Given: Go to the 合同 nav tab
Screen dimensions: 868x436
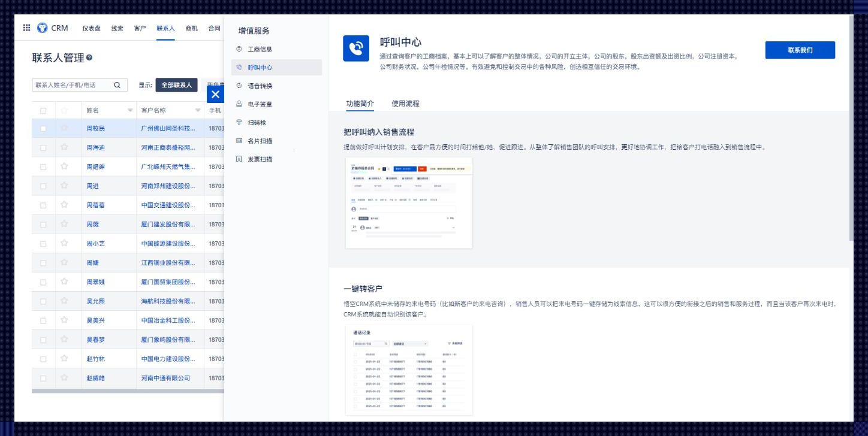Looking at the screenshot, I should coord(214,28).
